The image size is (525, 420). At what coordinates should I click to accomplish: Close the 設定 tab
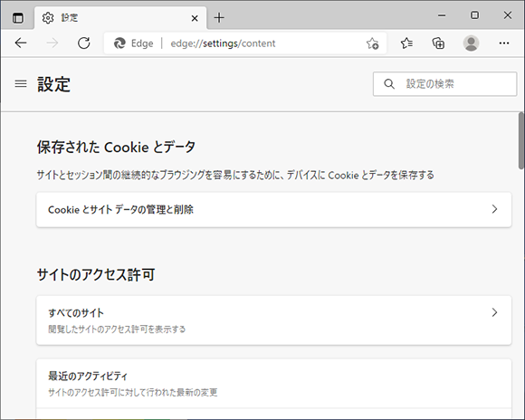point(195,18)
